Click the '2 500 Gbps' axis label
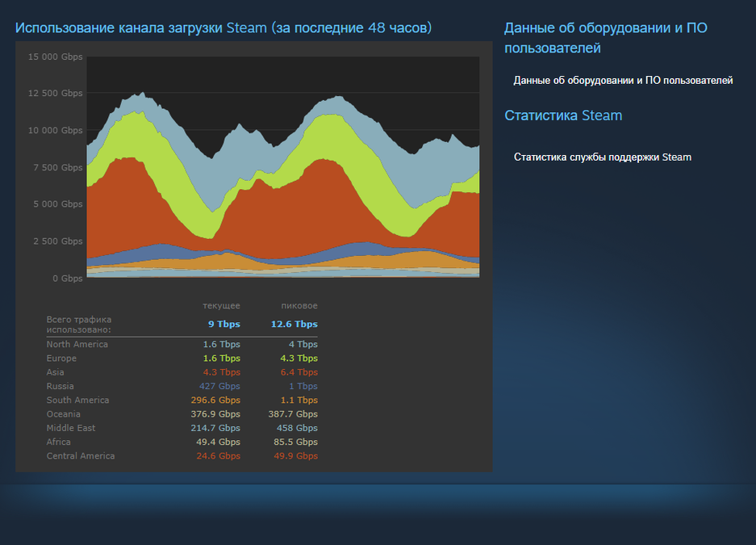This screenshot has height=545, width=756. coord(58,241)
